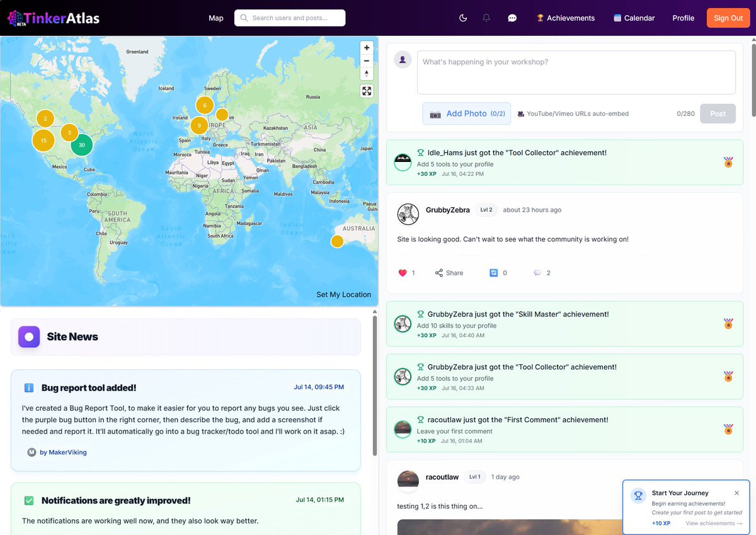The width and height of the screenshot is (756, 535).
Task: Reset map bearing with compass icon
Action: click(367, 74)
